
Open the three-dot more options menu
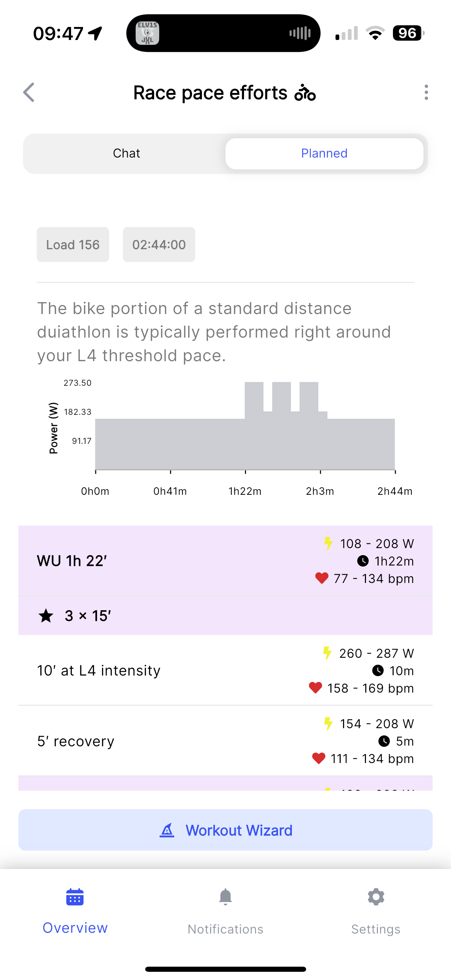[x=426, y=93]
